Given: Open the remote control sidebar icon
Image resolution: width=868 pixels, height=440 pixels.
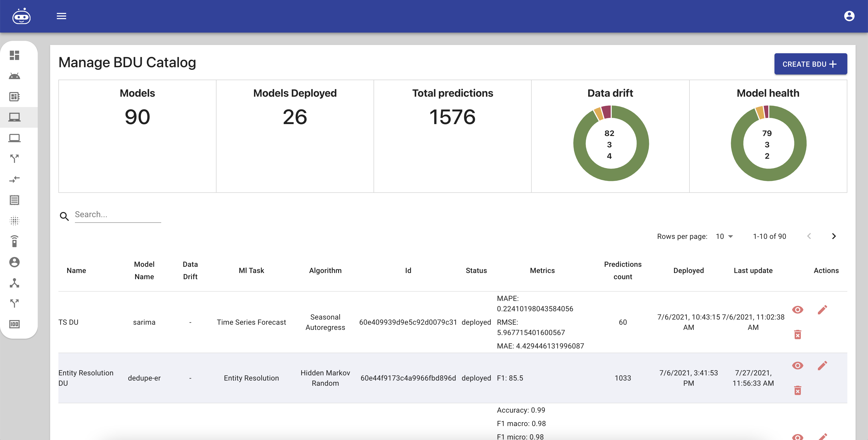Looking at the screenshot, I should click(14, 241).
